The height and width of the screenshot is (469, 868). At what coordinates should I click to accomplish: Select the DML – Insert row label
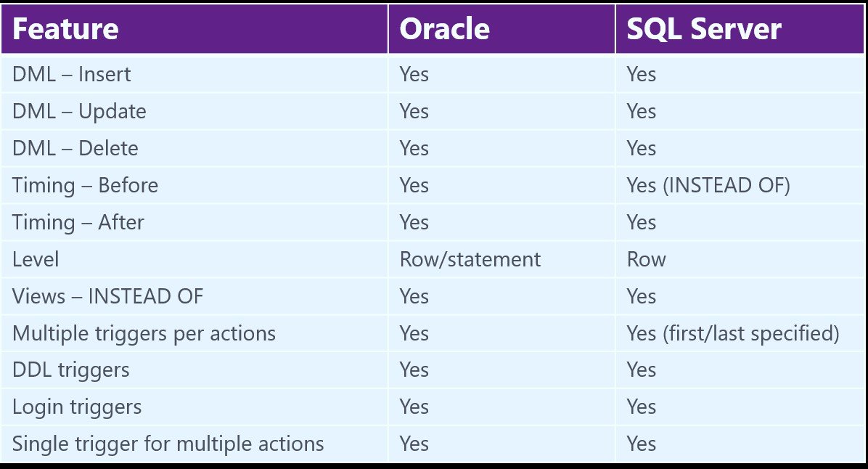click(195, 74)
